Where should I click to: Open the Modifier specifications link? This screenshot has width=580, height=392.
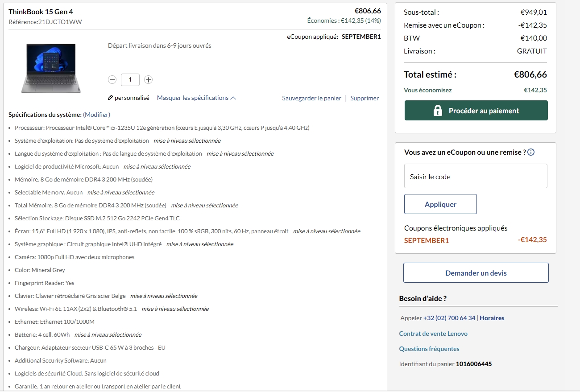(96, 115)
